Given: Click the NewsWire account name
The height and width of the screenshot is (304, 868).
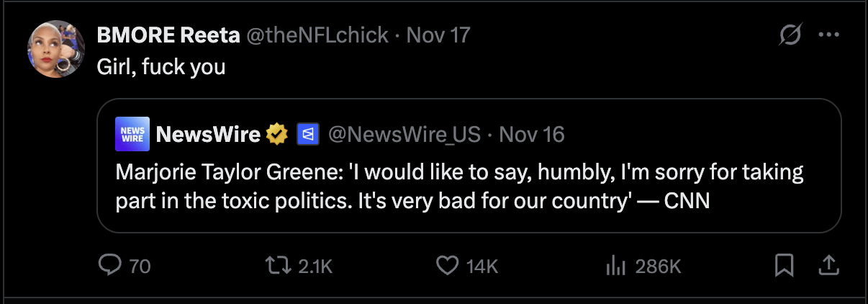Looking at the screenshot, I should pyautogui.click(x=208, y=134).
